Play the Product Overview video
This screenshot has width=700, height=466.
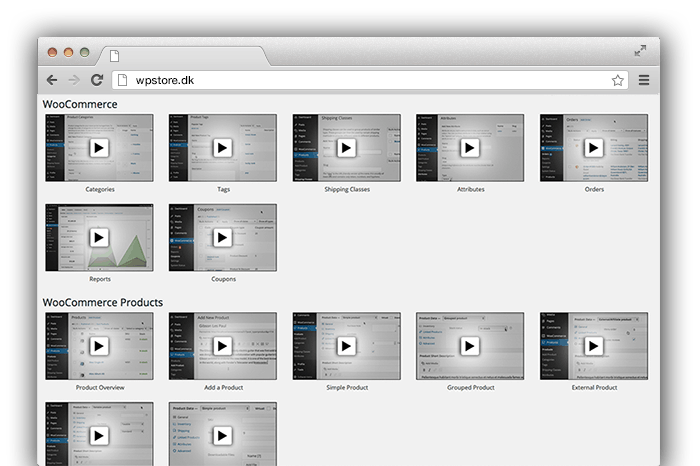(99, 346)
